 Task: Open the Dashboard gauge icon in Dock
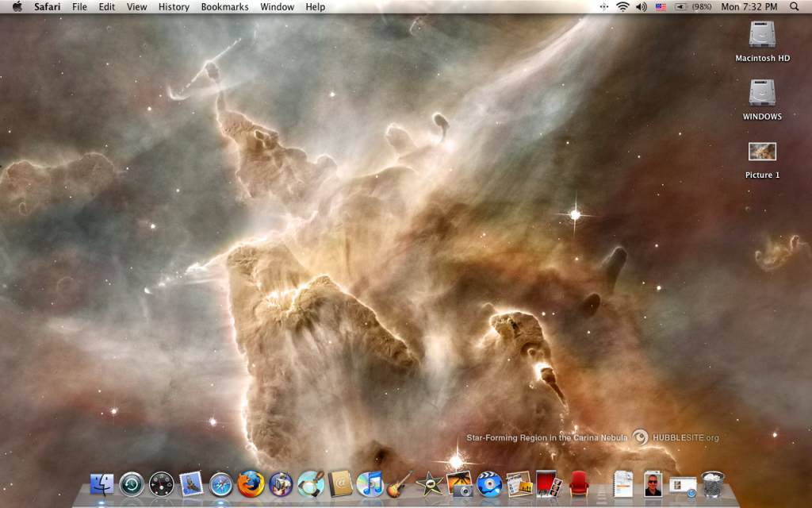pos(162,485)
